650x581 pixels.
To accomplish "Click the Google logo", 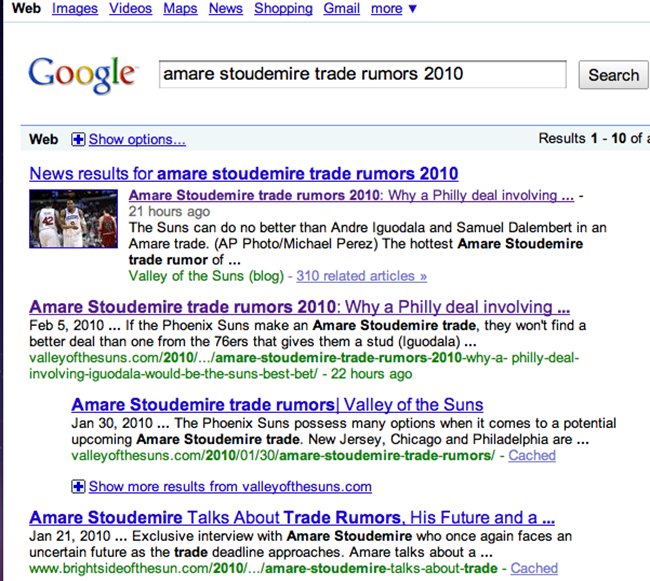I will tap(82, 74).
